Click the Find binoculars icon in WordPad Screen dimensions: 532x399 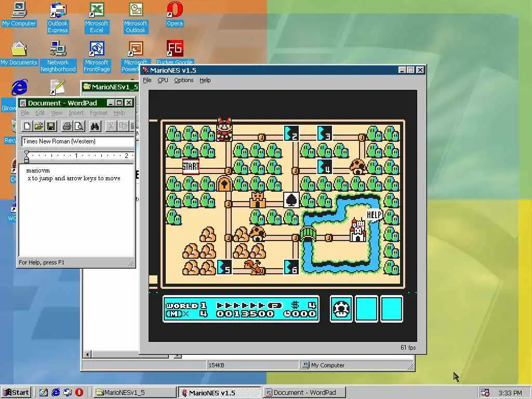[x=95, y=126]
